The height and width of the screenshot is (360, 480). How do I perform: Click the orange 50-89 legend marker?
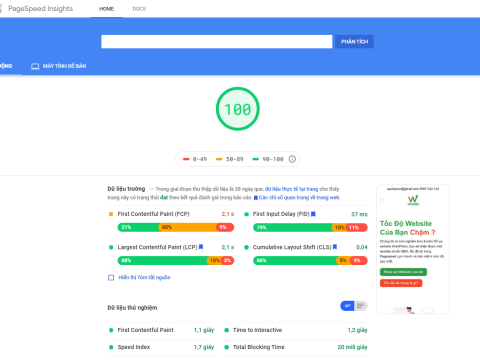[219, 159]
